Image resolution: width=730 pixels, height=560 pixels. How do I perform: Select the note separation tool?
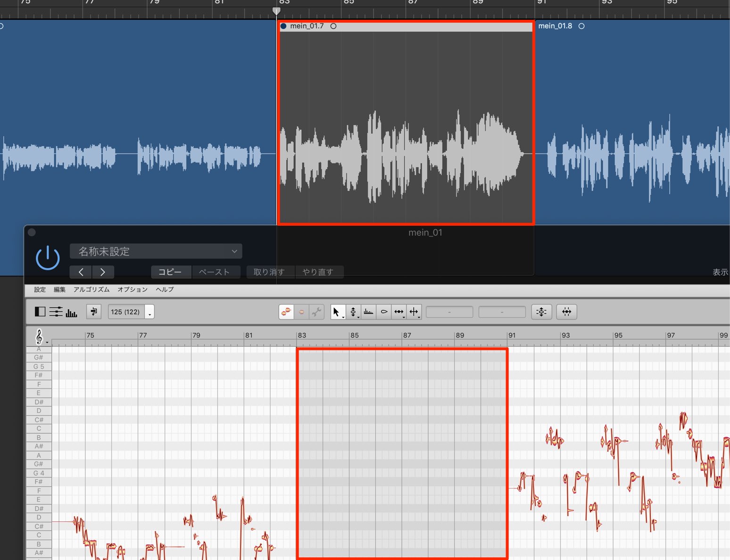point(414,312)
